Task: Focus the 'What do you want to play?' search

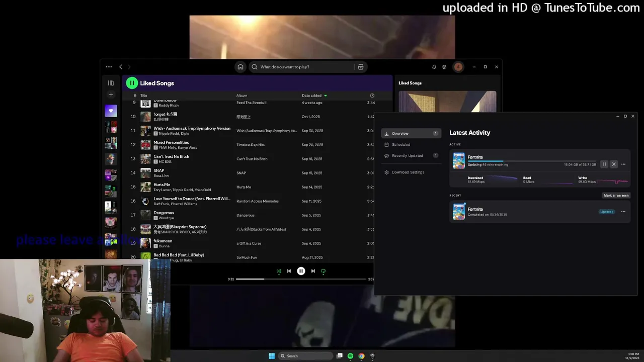Action: [307, 67]
